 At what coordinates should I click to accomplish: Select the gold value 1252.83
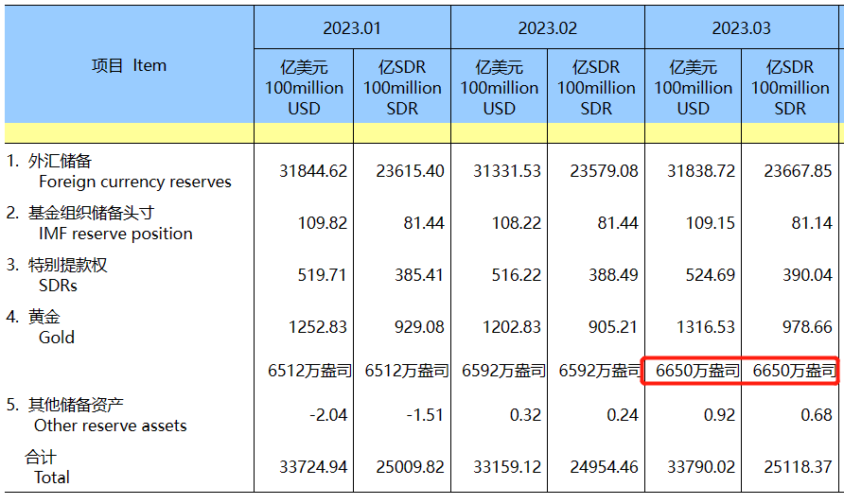(x=318, y=327)
